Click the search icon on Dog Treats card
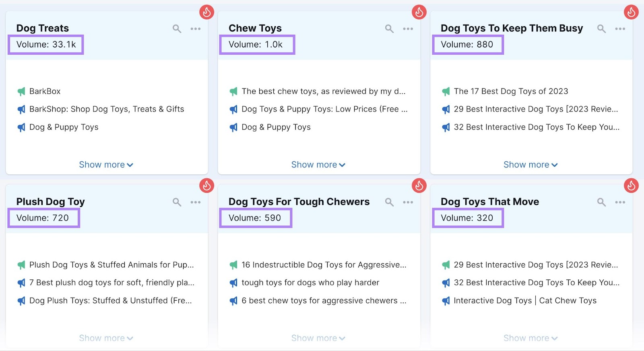The image size is (644, 351). click(x=177, y=29)
